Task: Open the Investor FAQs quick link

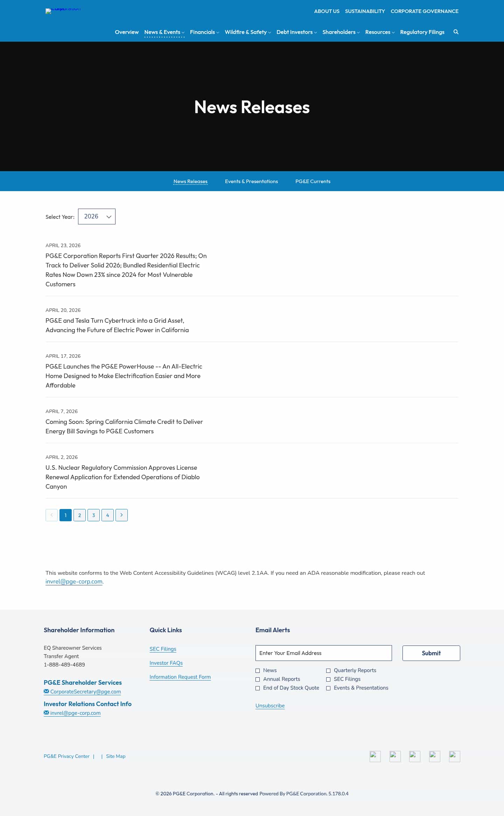Action: [x=166, y=663]
